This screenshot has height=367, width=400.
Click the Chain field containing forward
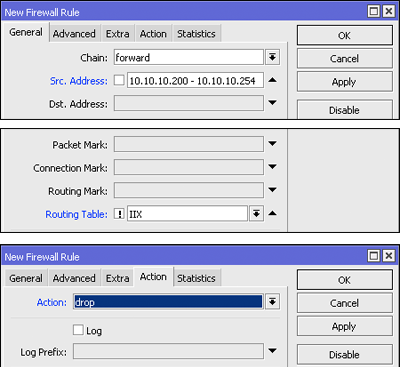189,57
